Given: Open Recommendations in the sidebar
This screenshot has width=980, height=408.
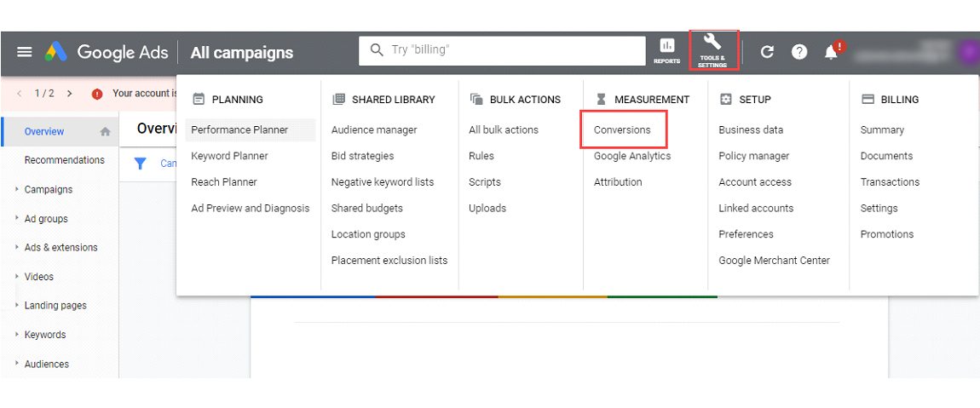Looking at the screenshot, I should point(65,160).
